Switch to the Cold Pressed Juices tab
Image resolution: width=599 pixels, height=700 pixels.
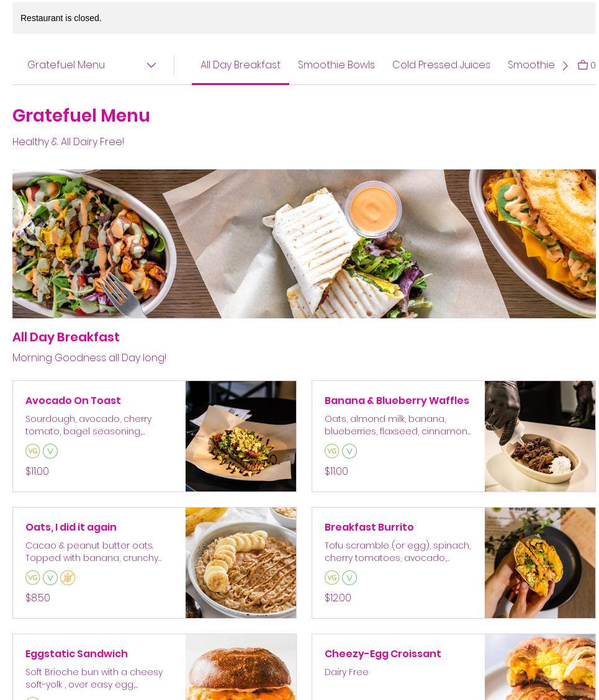(441, 65)
